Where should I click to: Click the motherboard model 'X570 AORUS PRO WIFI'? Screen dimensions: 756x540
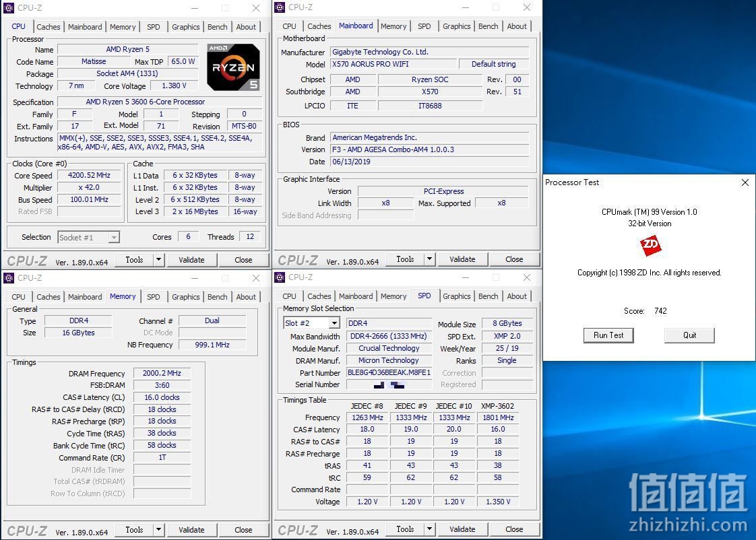(x=371, y=64)
